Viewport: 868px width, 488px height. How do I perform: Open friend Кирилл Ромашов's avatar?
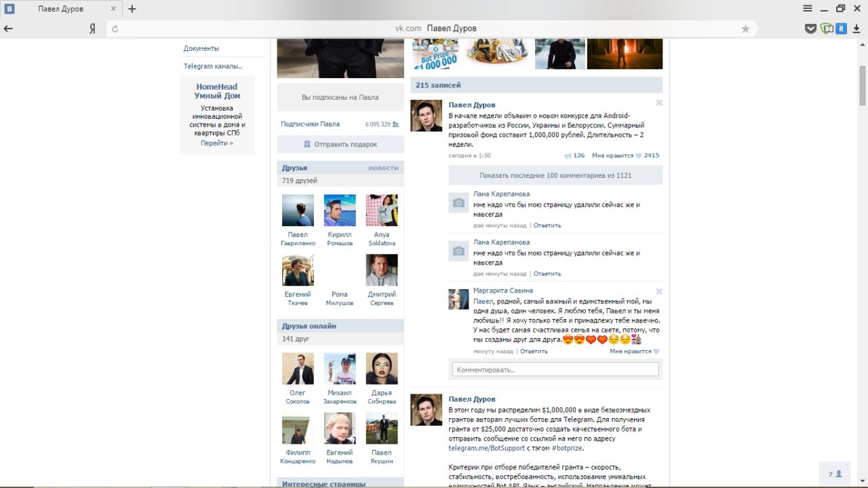[340, 210]
